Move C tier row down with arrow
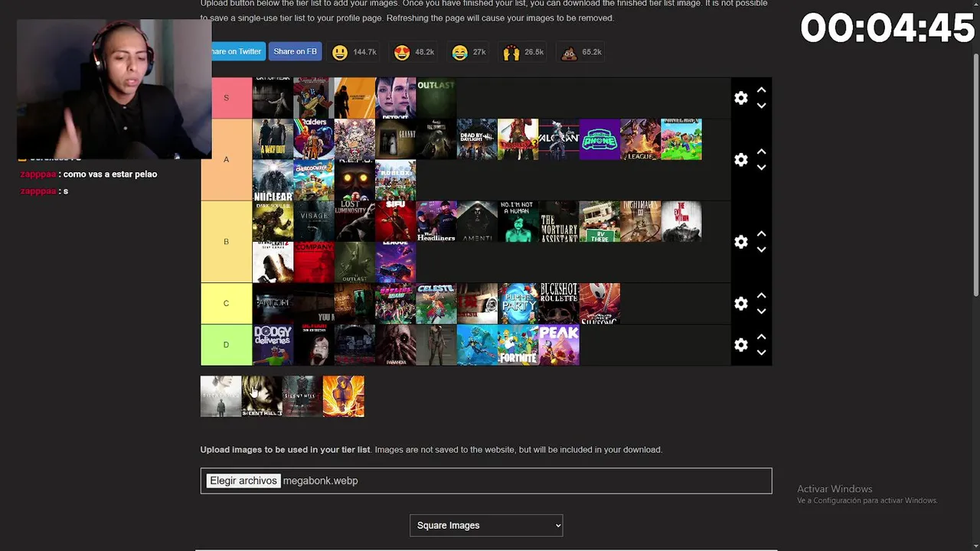Screen dimensions: 980x551 click(761, 311)
